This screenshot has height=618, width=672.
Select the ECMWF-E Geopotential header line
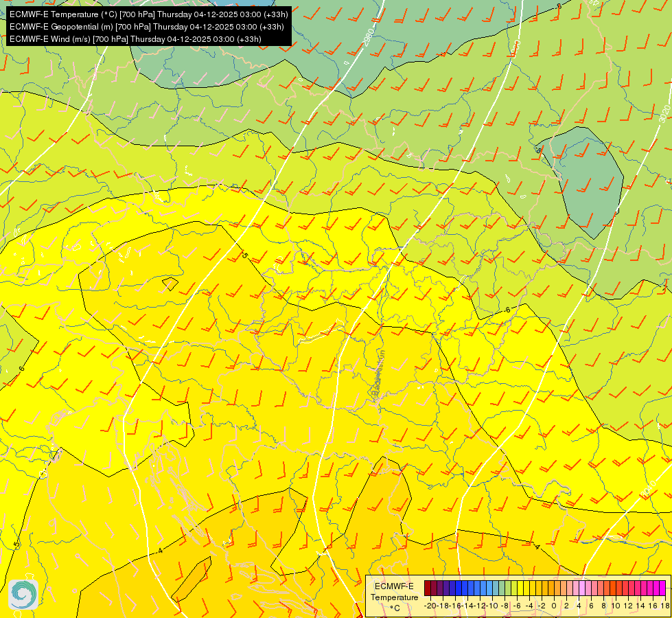pyautogui.click(x=147, y=27)
